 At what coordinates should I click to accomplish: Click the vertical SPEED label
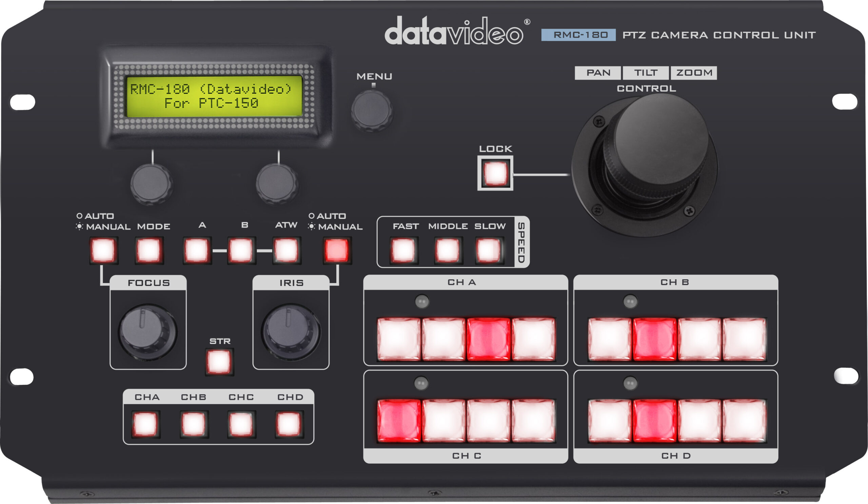[x=521, y=242]
